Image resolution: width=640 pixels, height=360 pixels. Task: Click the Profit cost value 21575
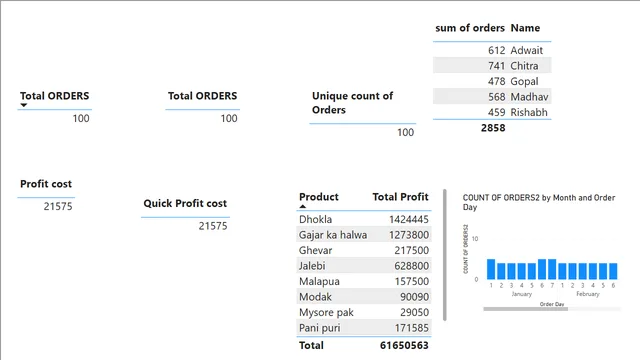coord(58,207)
